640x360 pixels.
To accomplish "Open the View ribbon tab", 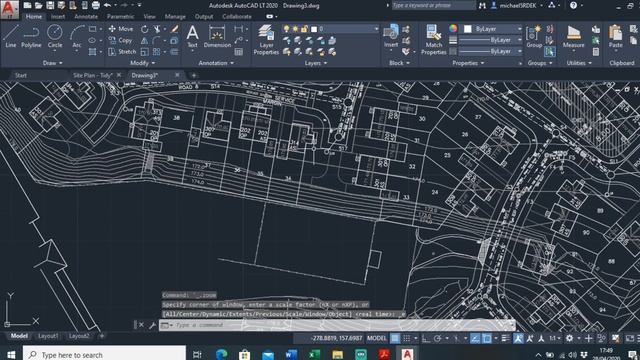I will coord(149,17).
